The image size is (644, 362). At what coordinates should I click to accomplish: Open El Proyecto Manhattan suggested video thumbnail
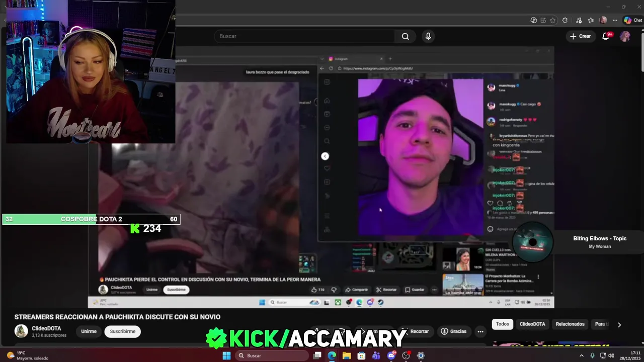(x=463, y=284)
